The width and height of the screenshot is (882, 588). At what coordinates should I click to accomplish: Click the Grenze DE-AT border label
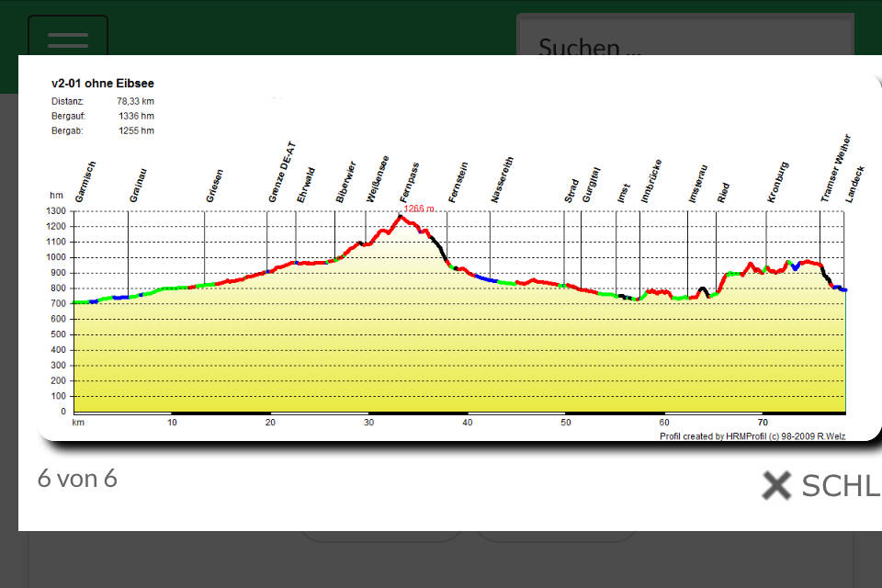click(x=282, y=172)
